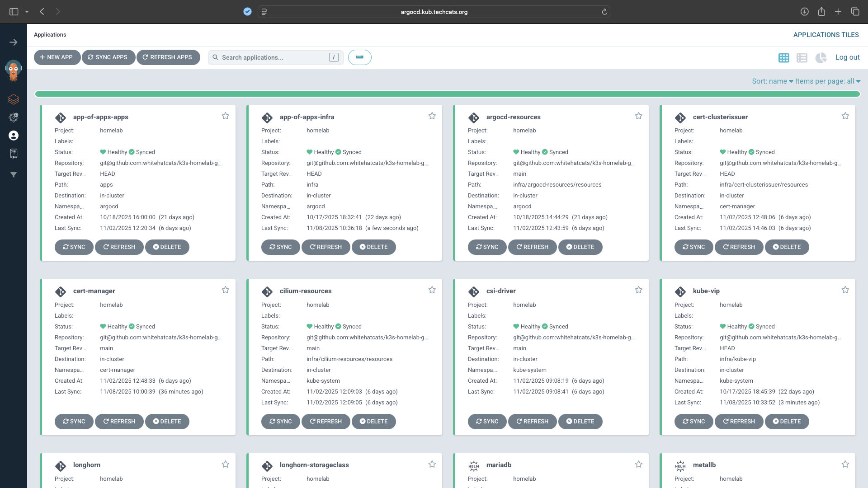868x488 pixels.
Task: Open Settings using the gear icon
Action: click(14, 117)
